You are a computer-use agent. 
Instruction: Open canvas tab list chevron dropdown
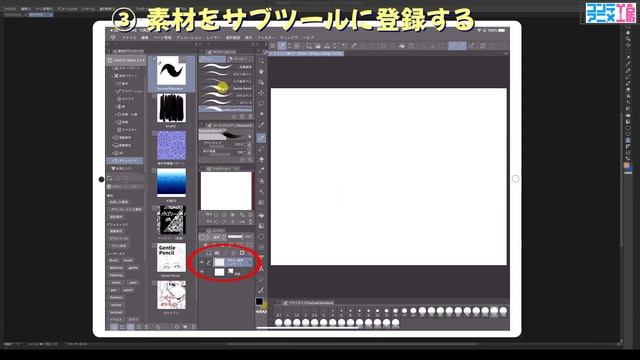pyautogui.click(x=506, y=53)
